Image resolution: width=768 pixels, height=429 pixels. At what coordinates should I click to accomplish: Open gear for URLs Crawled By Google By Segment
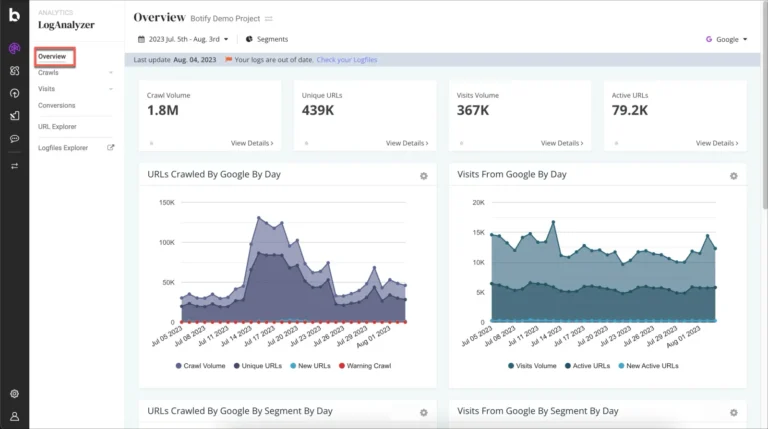pyautogui.click(x=424, y=413)
